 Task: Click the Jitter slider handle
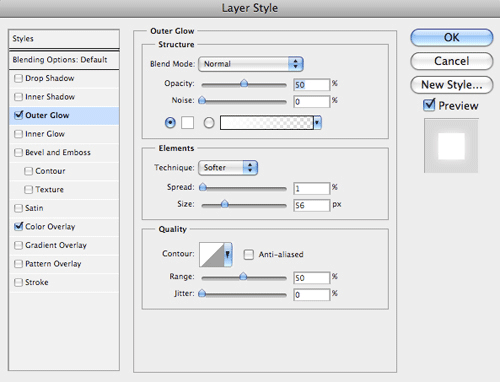tap(202, 294)
